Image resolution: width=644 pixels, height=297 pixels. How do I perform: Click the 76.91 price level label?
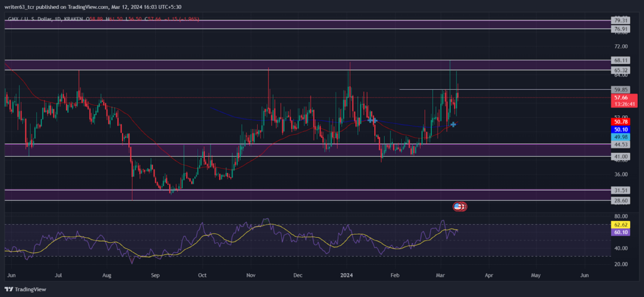click(x=620, y=29)
